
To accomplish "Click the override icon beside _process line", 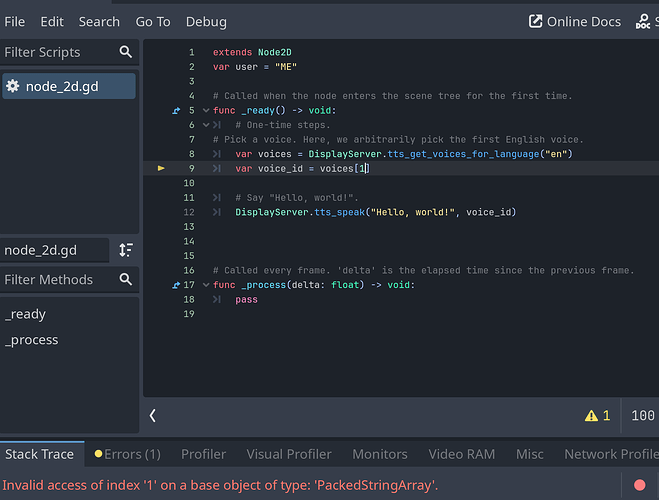I will [x=177, y=285].
